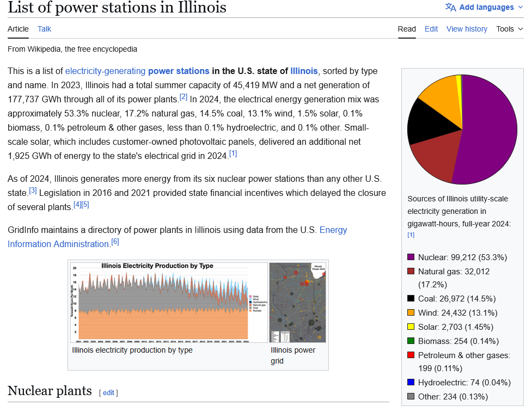Viewport: 532px width, 412px height.
Task: Click the text 'Other: 234 (0.13%)'
Action: [x=453, y=397]
